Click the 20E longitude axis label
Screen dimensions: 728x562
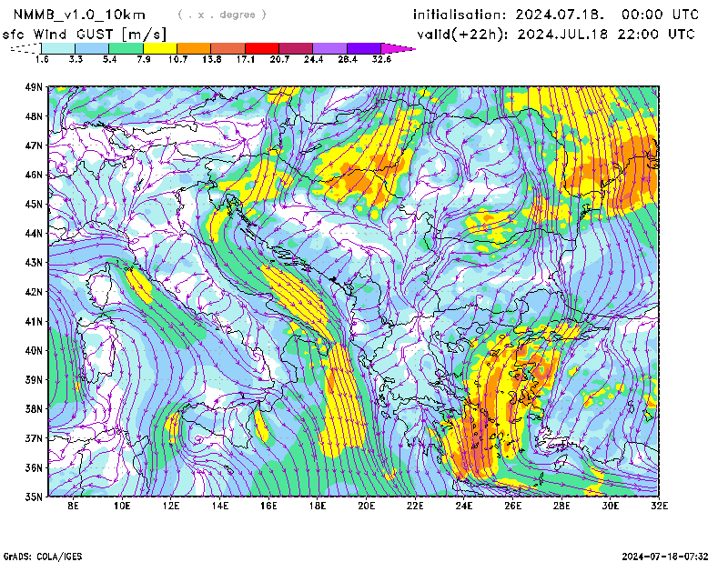point(367,505)
